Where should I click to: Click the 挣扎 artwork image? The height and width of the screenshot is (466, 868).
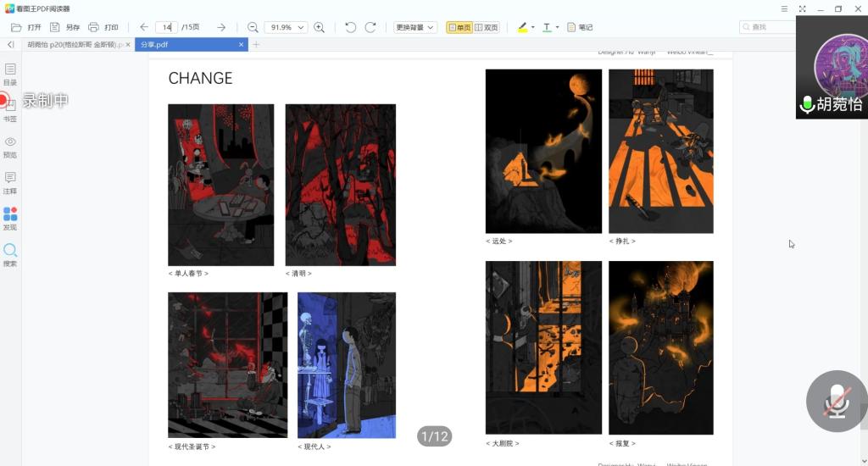coord(661,151)
